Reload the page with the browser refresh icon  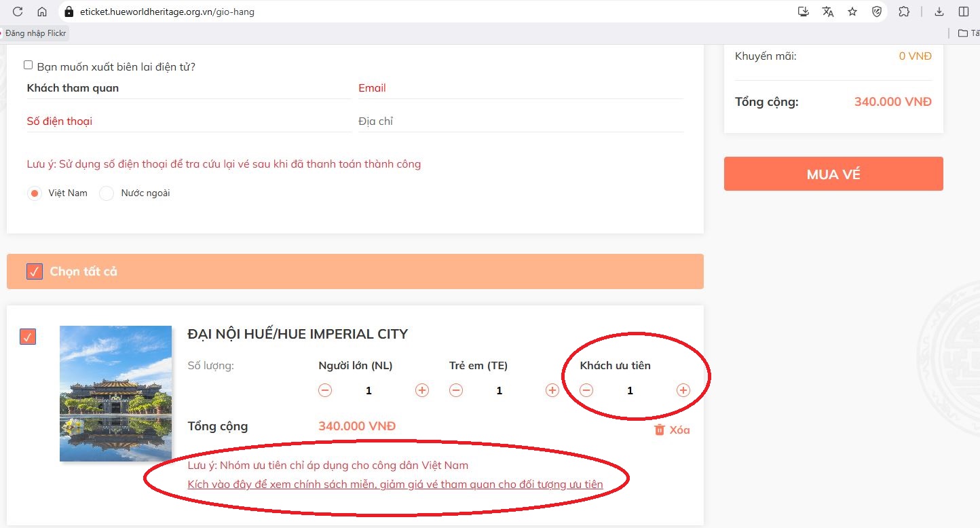coord(18,12)
